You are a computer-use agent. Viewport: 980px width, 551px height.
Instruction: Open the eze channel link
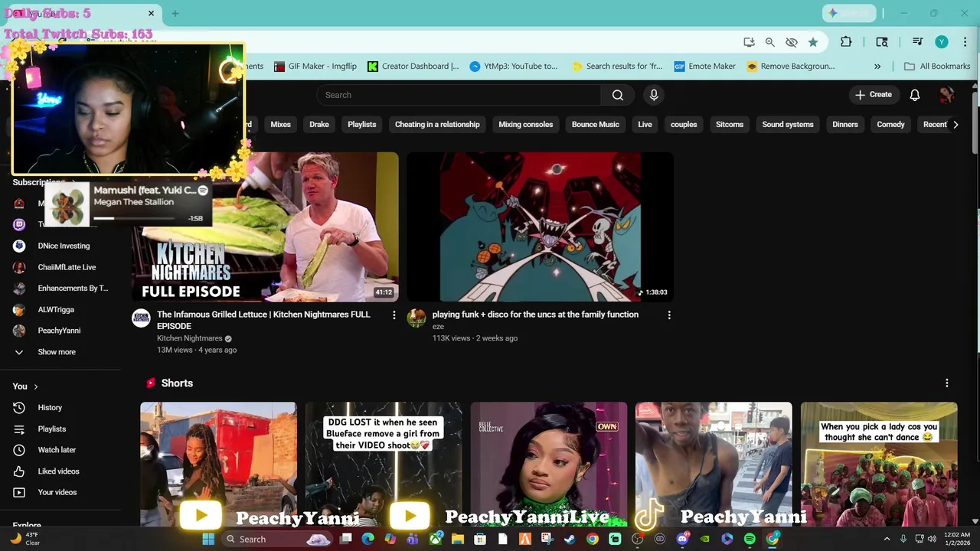click(x=438, y=327)
